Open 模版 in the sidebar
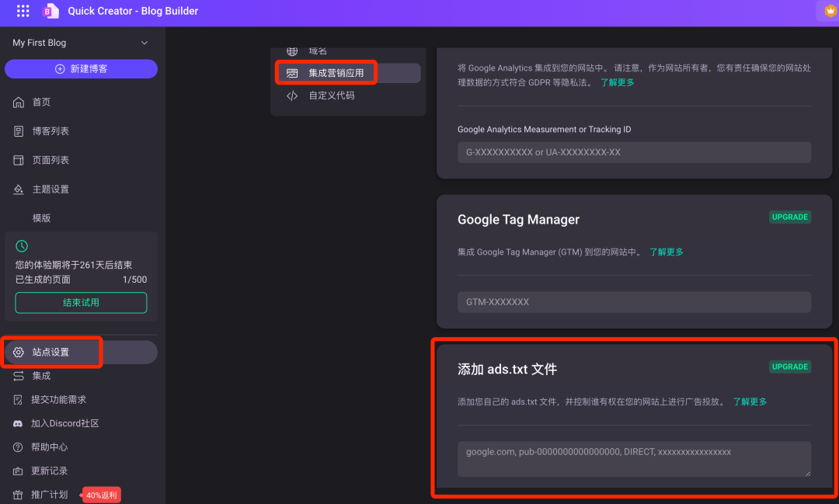This screenshot has height=504, width=839. pos(42,217)
